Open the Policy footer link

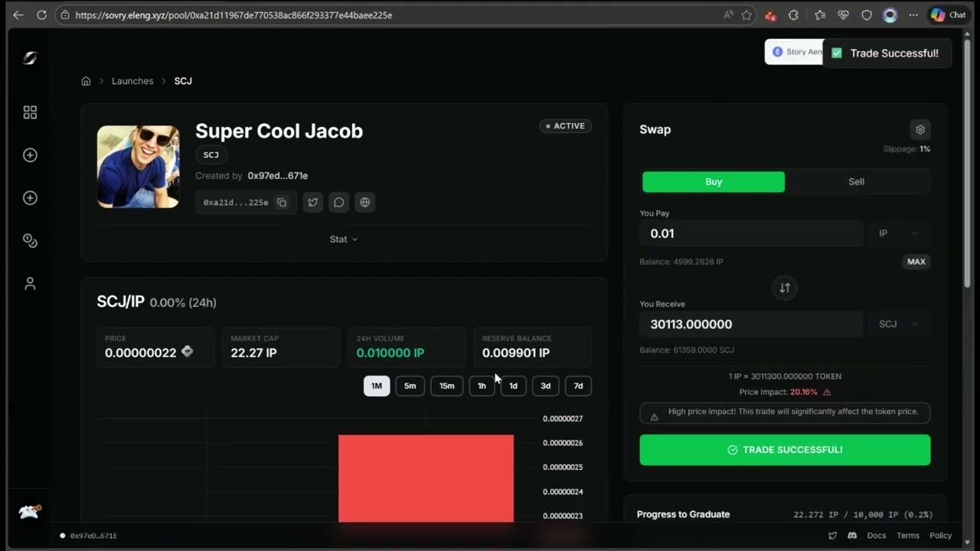point(940,536)
